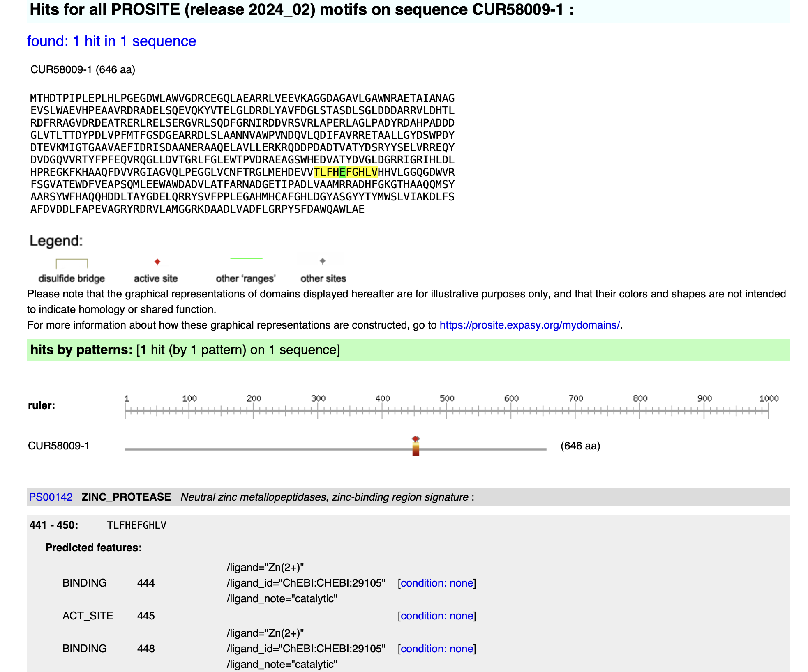808x672 pixels.
Task: Click the ZINC_PROTEASE pattern name
Action: pos(126,497)
